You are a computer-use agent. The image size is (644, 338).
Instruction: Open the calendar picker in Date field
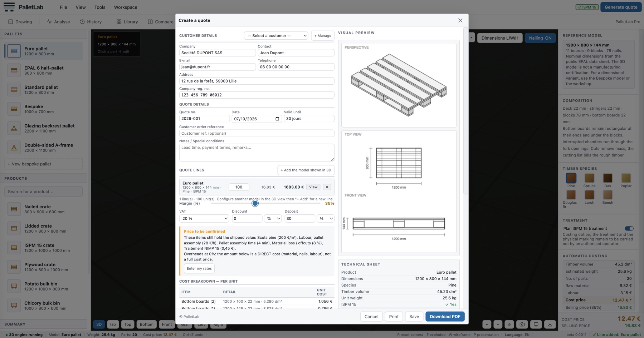tap(277, 119)
